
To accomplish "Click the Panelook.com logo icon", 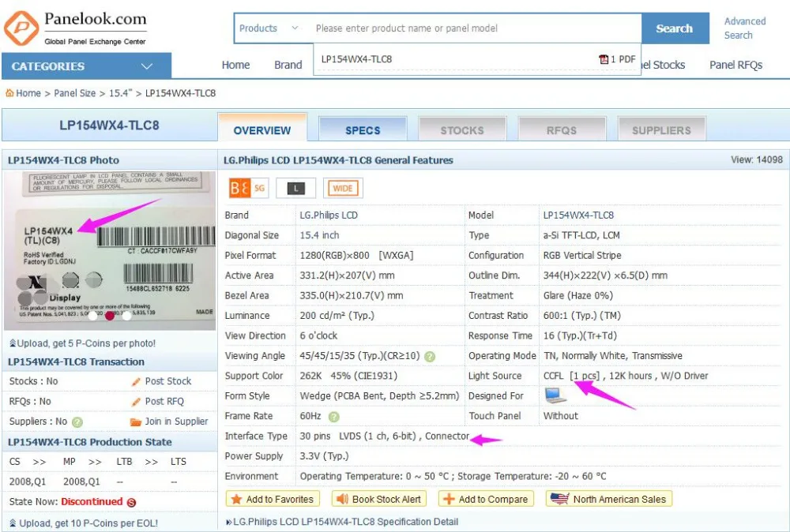I will point(21,28).
